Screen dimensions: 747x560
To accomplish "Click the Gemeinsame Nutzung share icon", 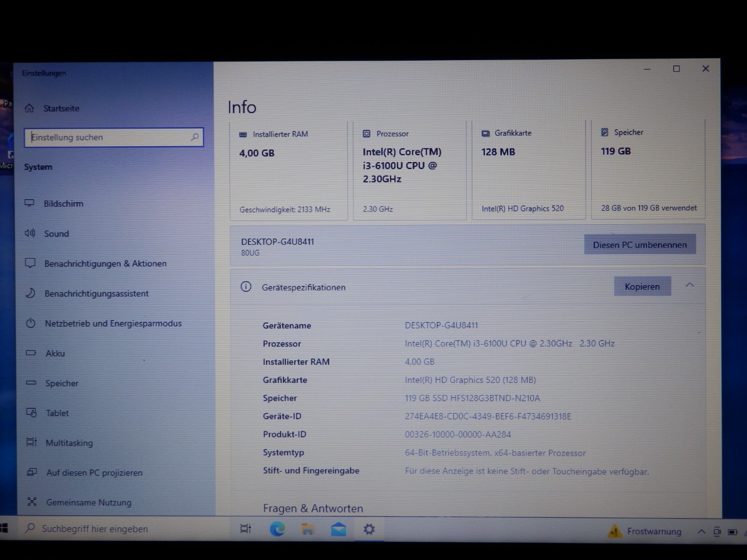I will point(32,502).
